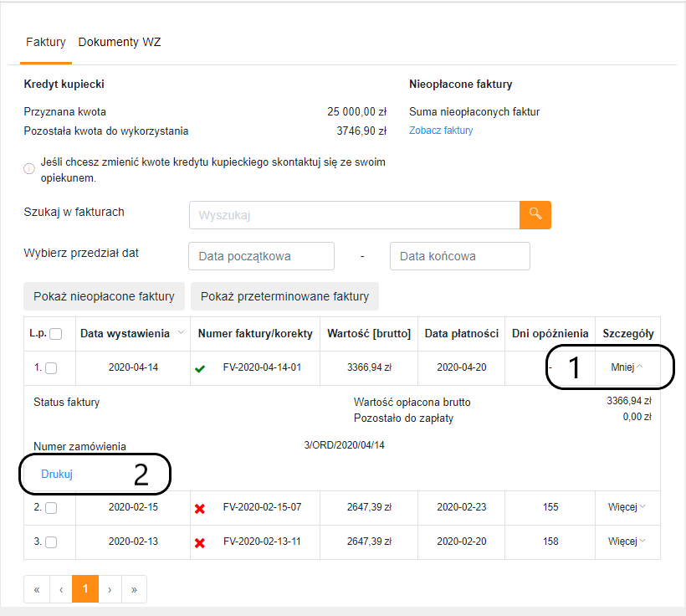Select the Faktury tab
686x616 pixels.
coord(45,42)
